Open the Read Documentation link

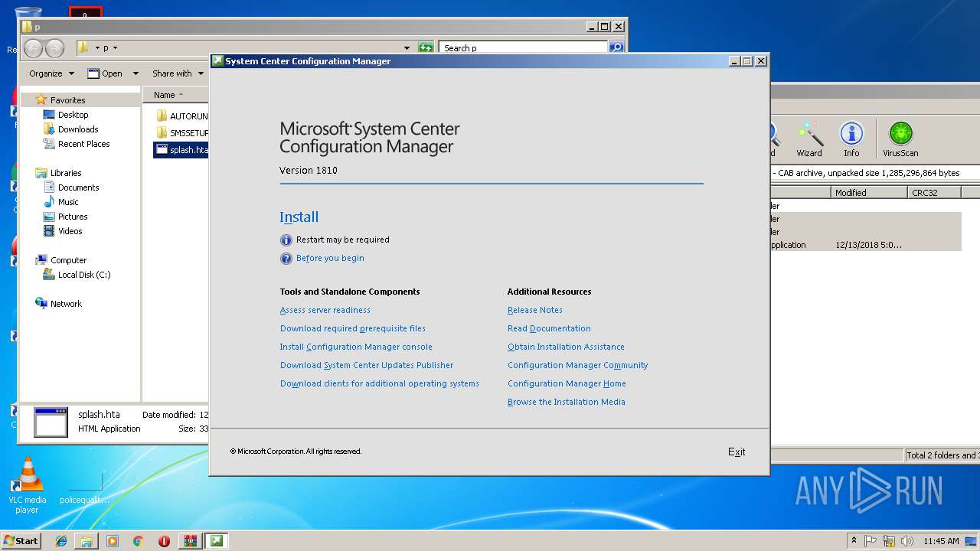549,328
